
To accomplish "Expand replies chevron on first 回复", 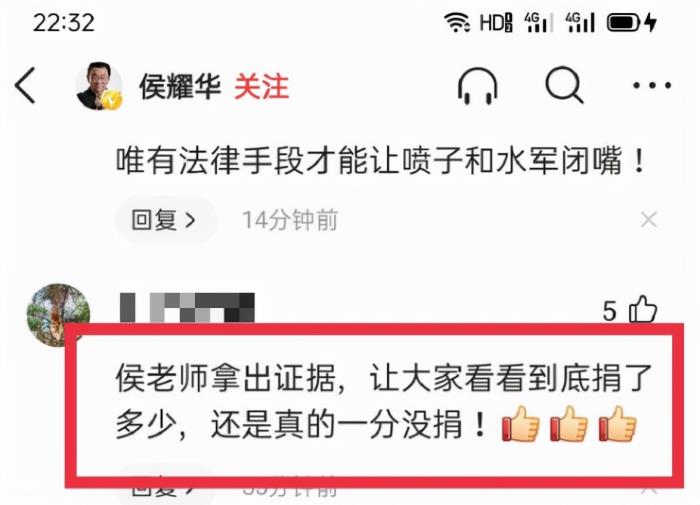I will point(191,220).
